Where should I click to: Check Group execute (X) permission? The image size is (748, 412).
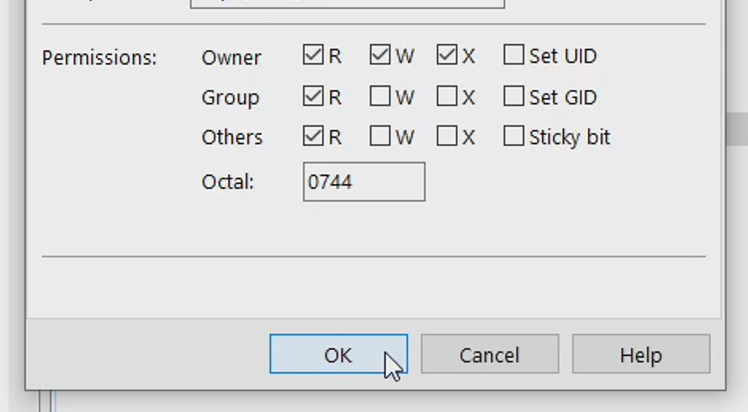click(x=447, y=96)
